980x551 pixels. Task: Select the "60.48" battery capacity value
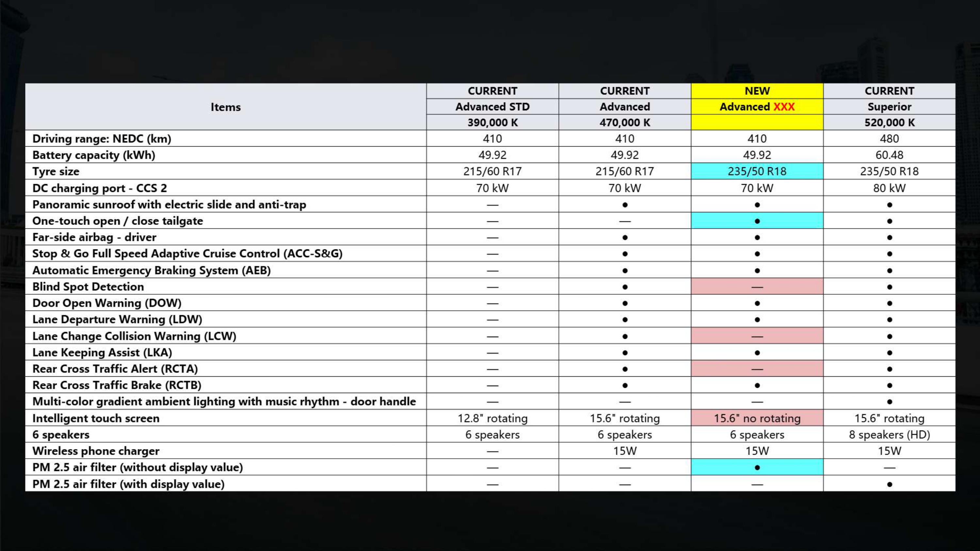tap(889, 155)
